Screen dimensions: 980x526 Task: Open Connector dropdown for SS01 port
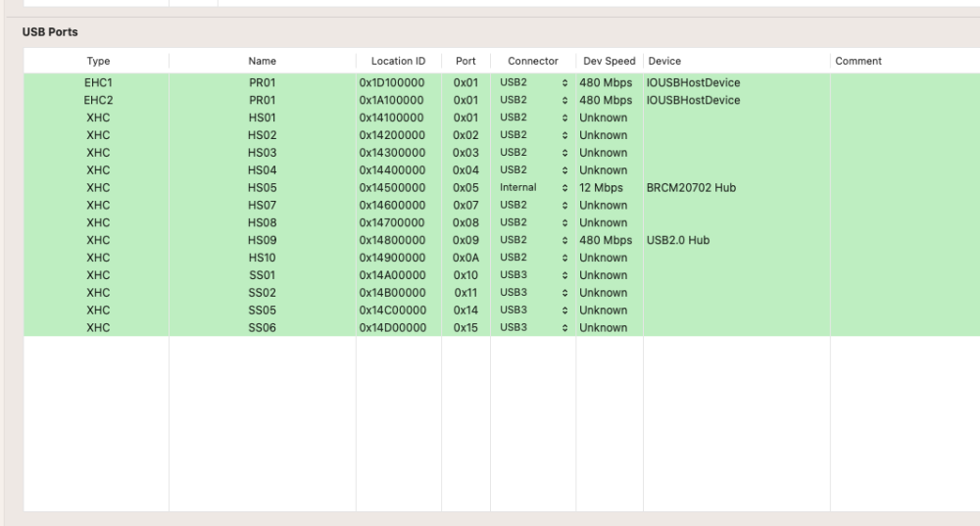coord(533,275)
